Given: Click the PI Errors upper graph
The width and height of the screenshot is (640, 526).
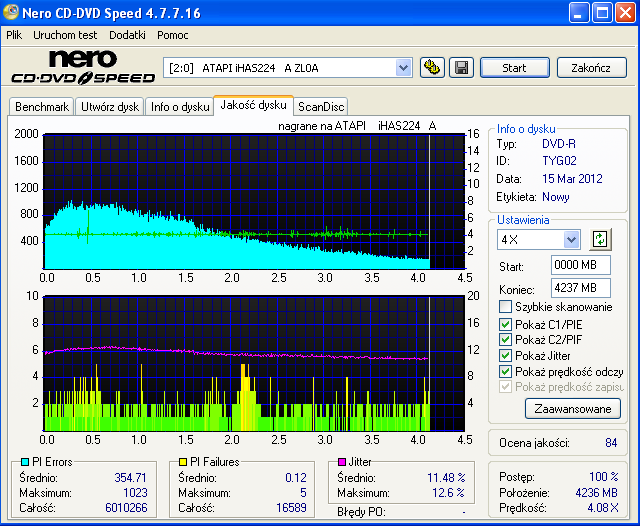Looking at the screenshot, I should 254,202.
